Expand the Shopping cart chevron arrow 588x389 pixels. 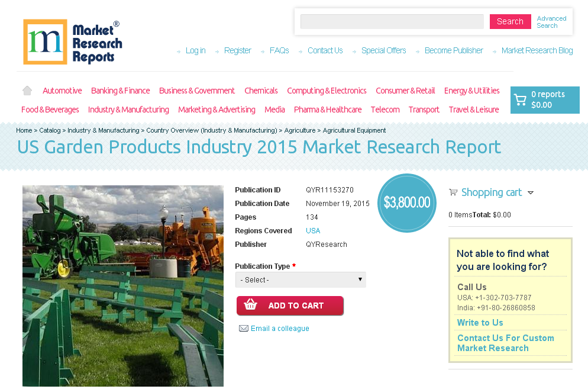tap(531, 192)
